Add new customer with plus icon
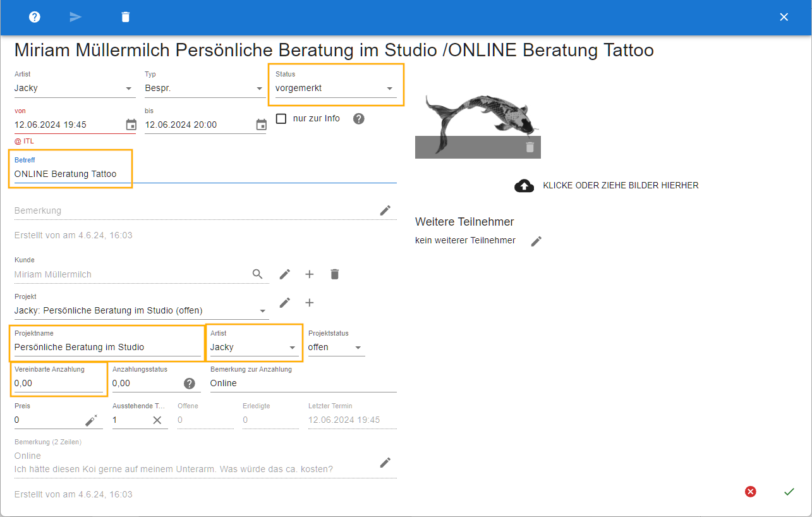 pyautogui.click(x=310, y=274)
